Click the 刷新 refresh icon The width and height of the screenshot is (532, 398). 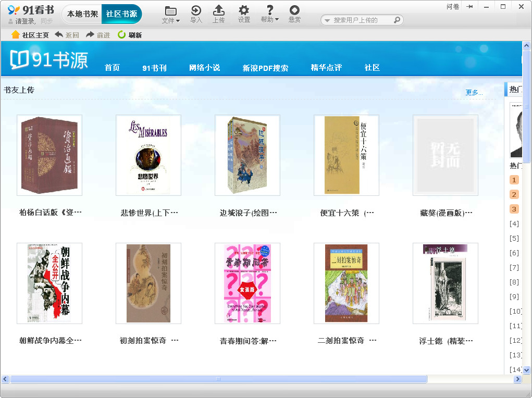point(121,34)
